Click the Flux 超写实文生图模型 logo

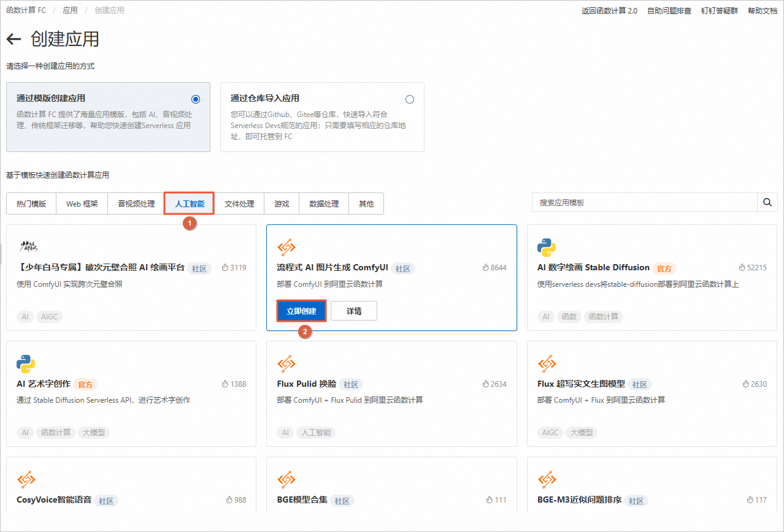[x=547, y=364]
